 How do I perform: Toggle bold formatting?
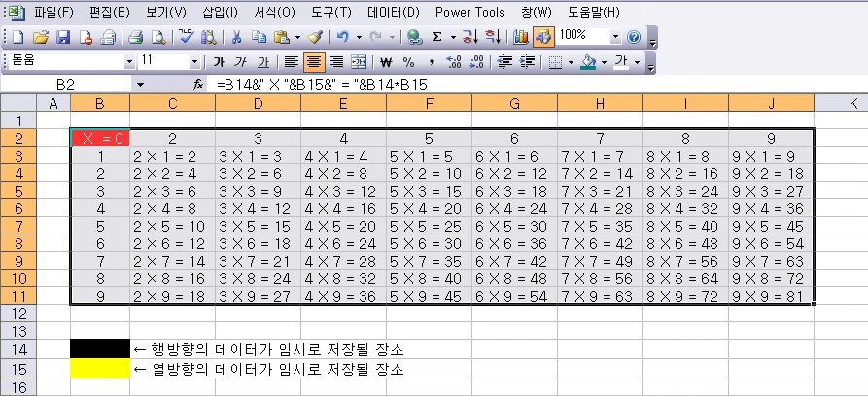(x=220, y=62)
